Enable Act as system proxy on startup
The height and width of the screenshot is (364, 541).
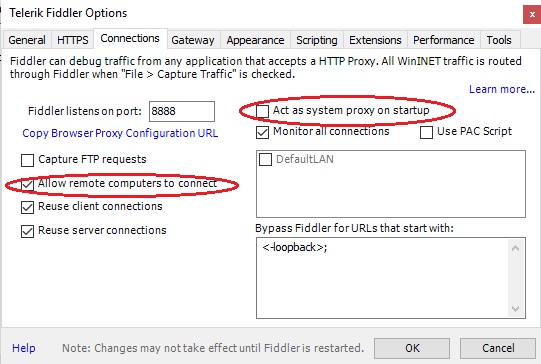(x=262, y=111)
